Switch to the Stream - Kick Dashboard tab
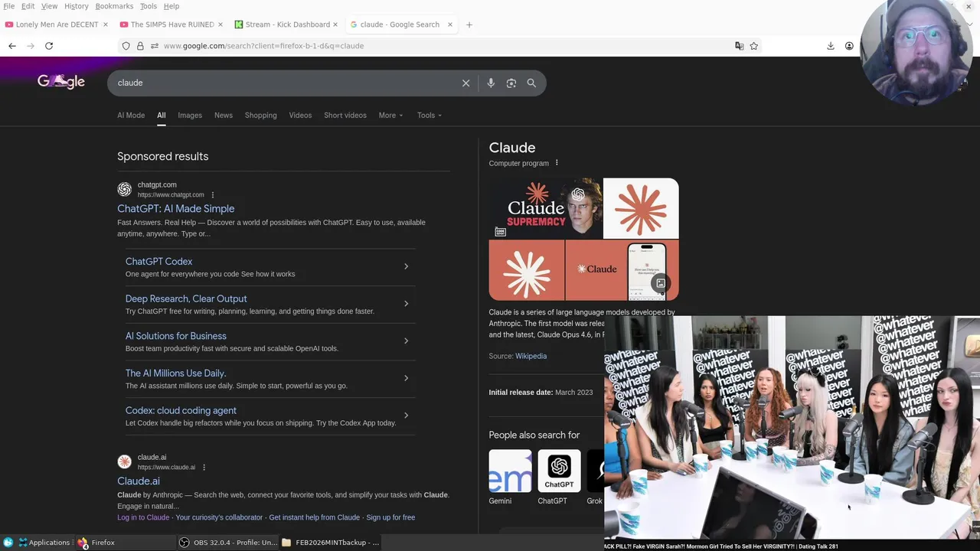Viewport: 980px width, 551px height. 286,24
